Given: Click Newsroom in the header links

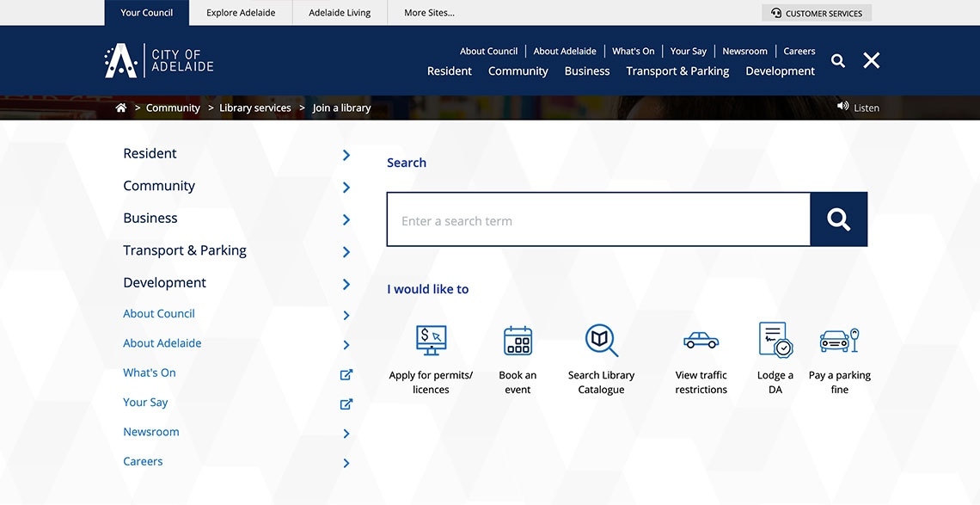Looking at the screenshot, I should [x=744, y=52].
